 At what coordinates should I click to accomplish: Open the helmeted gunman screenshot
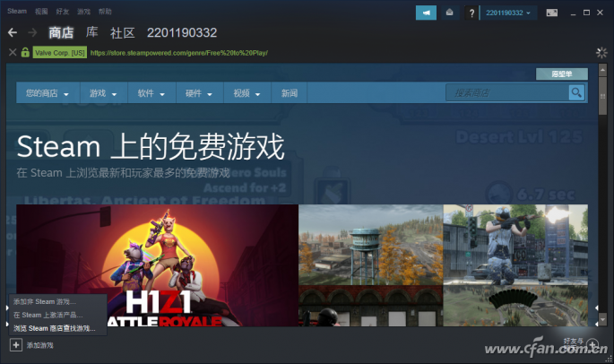coord(515,245)
